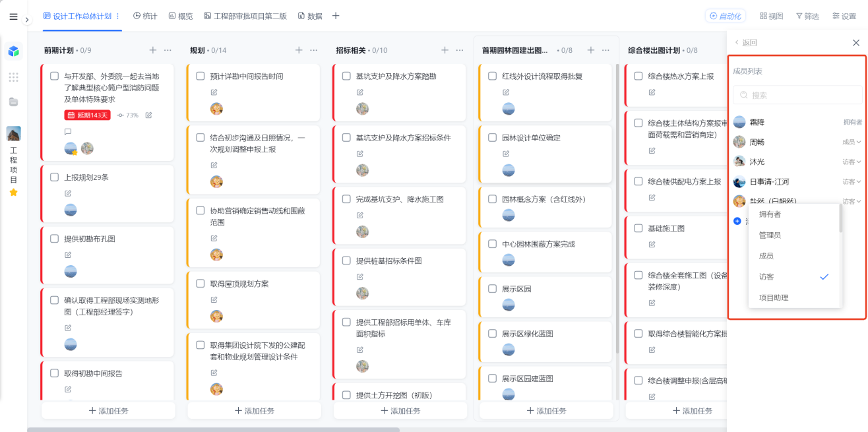Focus the 搜索 member search field

click(x=797, y=95)
